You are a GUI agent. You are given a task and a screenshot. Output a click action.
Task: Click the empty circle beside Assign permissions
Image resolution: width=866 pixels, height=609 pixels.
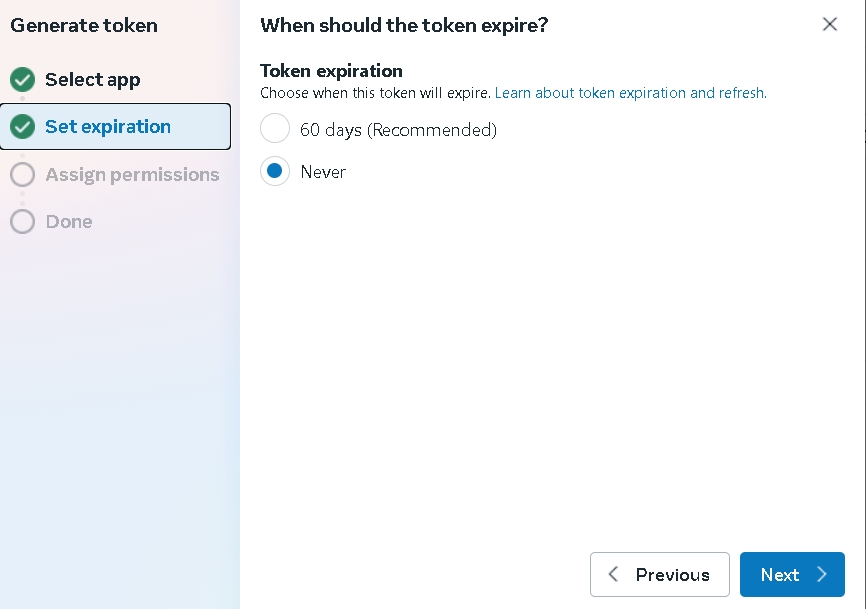click(22, 175)
